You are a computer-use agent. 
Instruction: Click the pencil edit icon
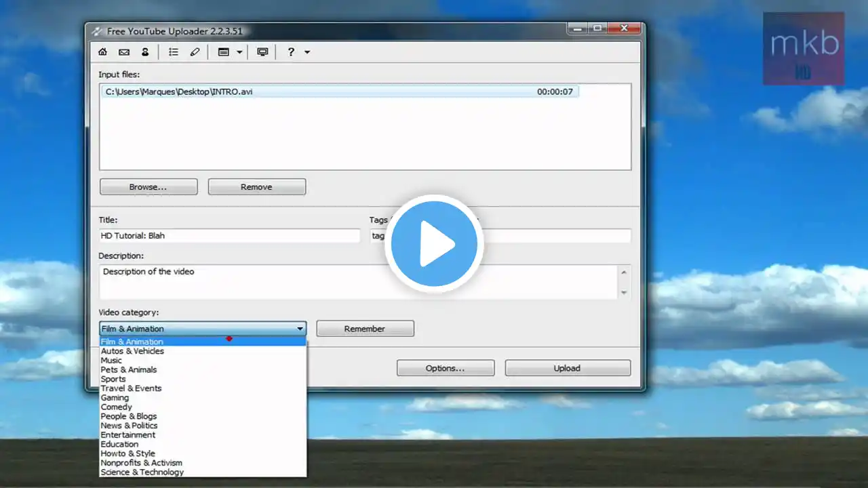195,52
